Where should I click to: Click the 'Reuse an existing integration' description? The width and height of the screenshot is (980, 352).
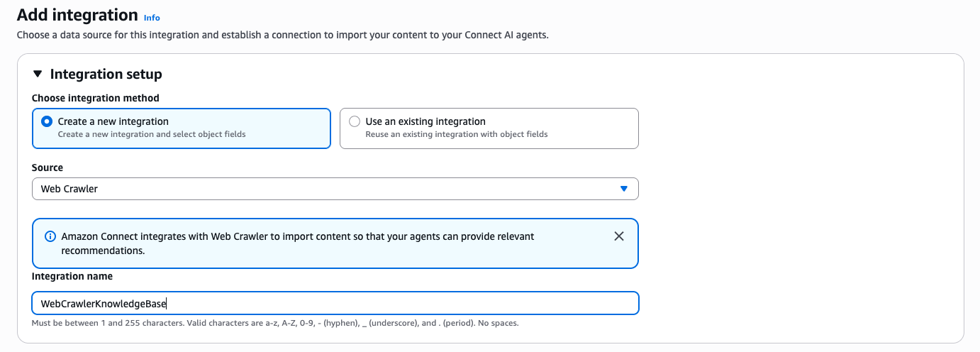coord(457,134)
